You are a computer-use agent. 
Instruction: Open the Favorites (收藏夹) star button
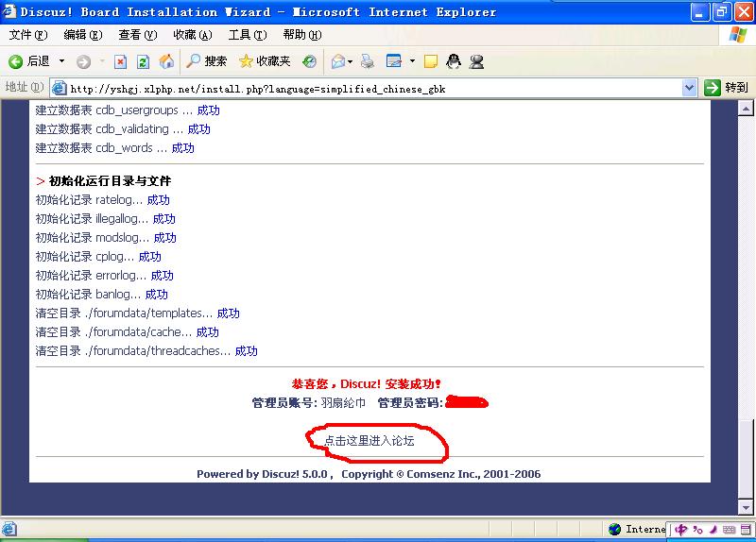(266, 61)
